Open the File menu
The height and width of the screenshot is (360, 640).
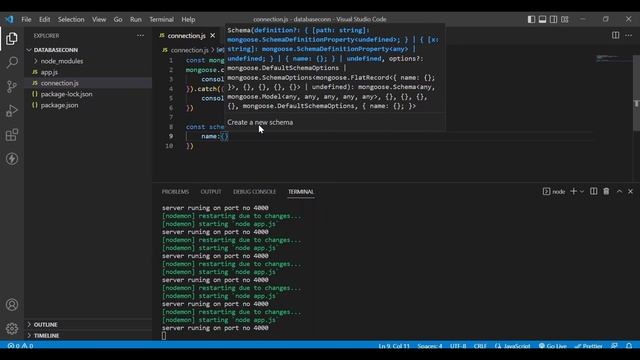coord(26,19)
